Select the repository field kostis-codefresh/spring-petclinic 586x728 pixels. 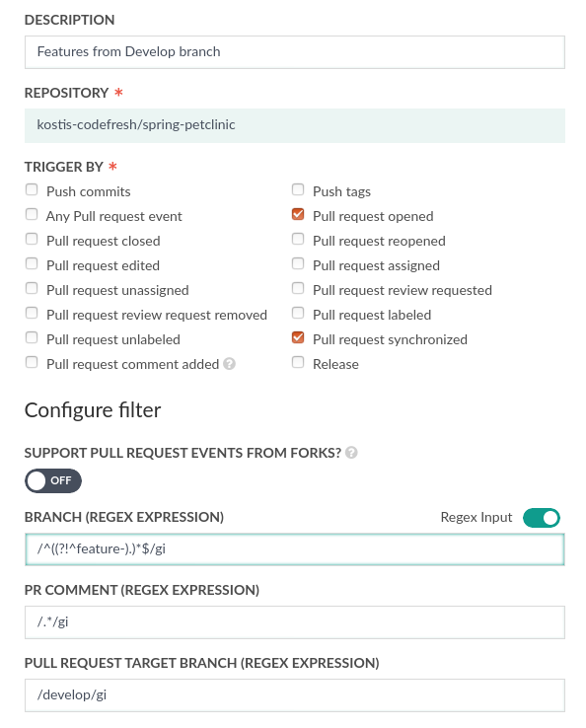pos(295,125)
